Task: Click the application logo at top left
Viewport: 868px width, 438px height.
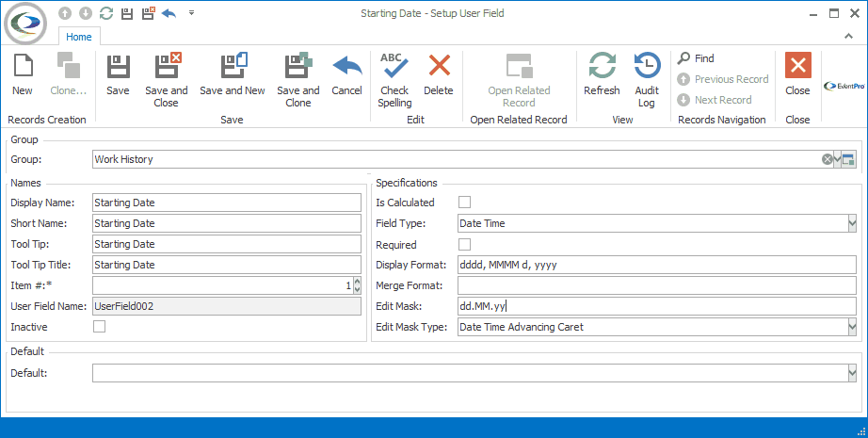Action: (24, 24)
